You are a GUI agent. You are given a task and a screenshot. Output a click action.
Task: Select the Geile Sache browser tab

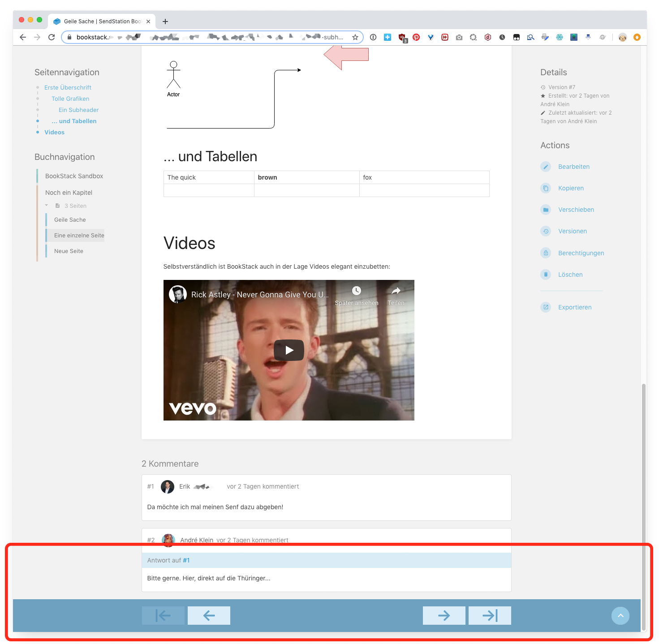99,21
